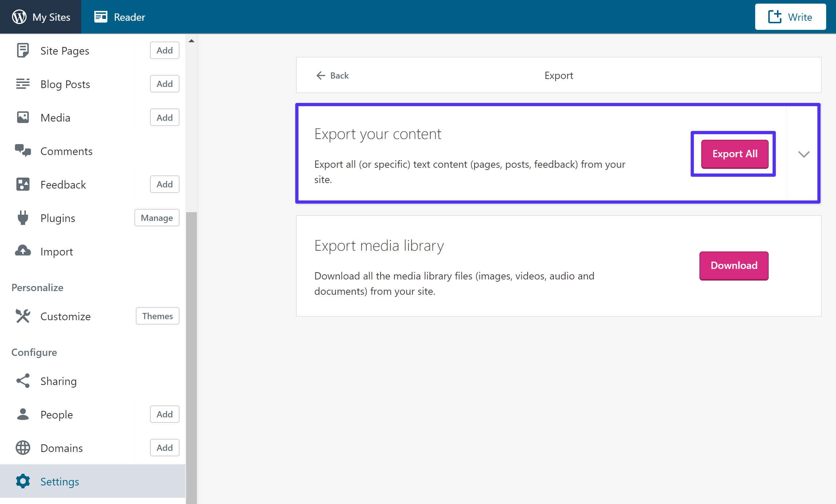This screenshot has width=836, height=504.
Task: Scroll down the left sidebar panel
Action: pyautogui.click(x=191, y=499)
